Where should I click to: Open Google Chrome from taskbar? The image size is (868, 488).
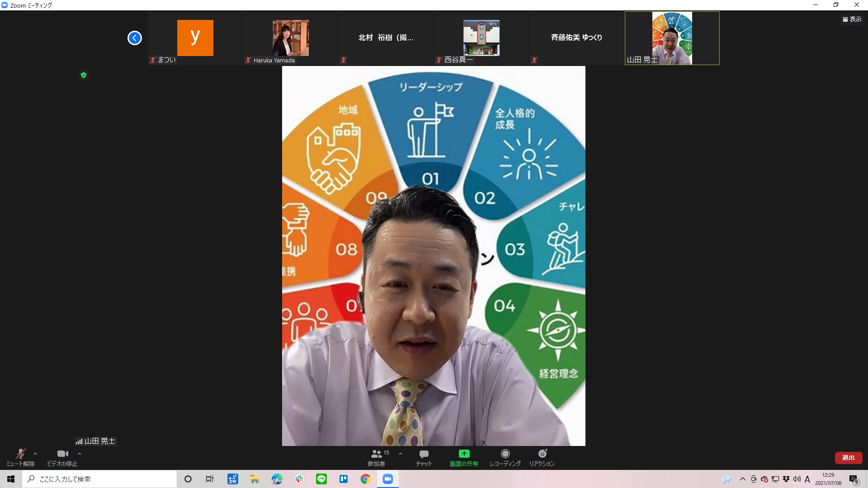pyautogui.click(x=366, y=479)
